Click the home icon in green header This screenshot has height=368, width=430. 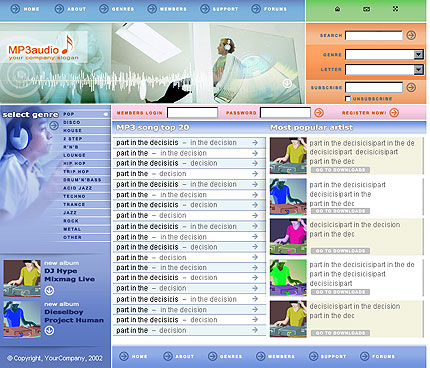(x=337, y=9)
